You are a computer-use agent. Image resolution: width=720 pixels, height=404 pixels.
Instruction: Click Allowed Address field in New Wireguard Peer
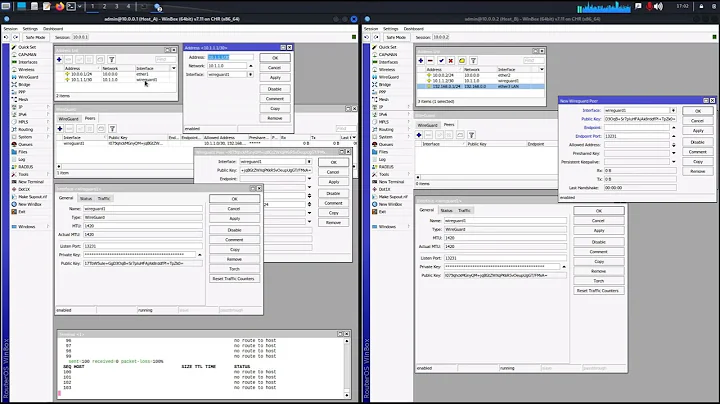point(636,145)
